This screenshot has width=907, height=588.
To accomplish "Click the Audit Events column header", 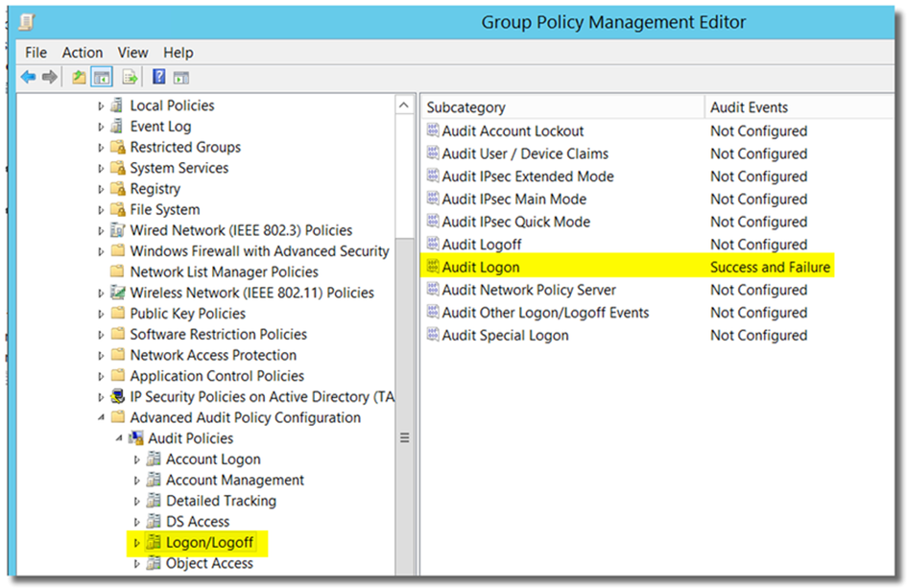I will (749, 107).
